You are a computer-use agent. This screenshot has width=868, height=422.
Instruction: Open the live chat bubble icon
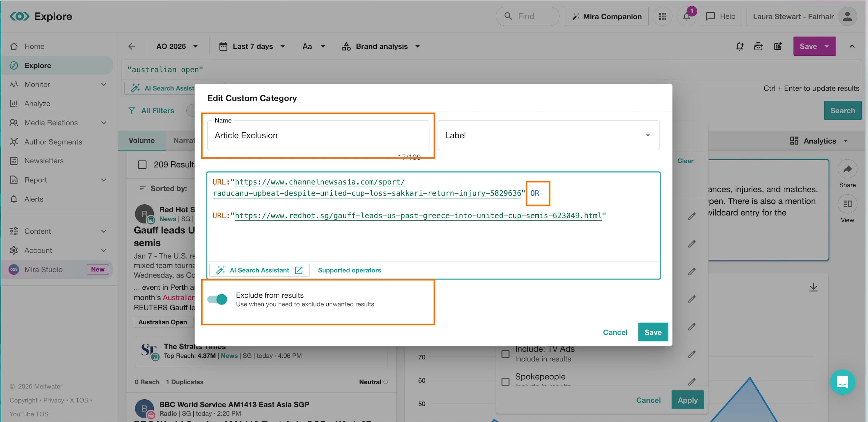pos(842,382)
